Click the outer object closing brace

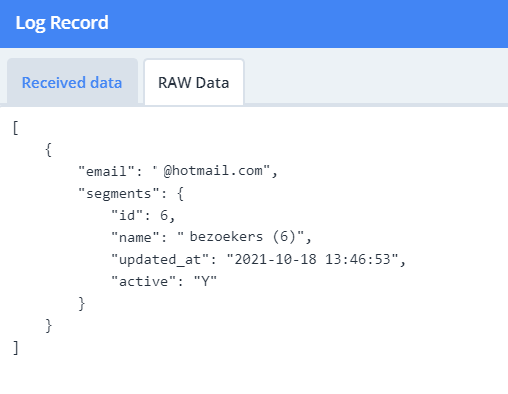pyautogui.click(x=49, y=326)
